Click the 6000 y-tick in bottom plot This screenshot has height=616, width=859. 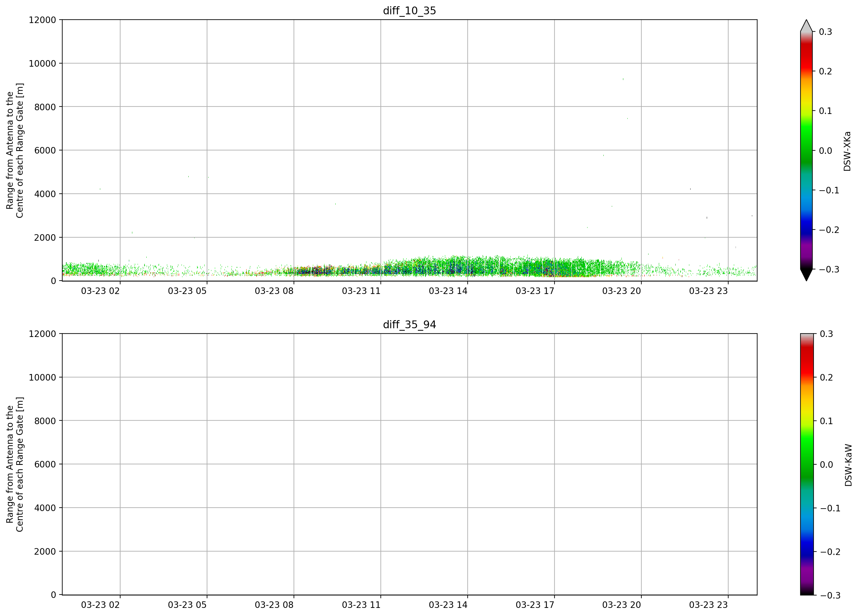[x=45, y=464]
